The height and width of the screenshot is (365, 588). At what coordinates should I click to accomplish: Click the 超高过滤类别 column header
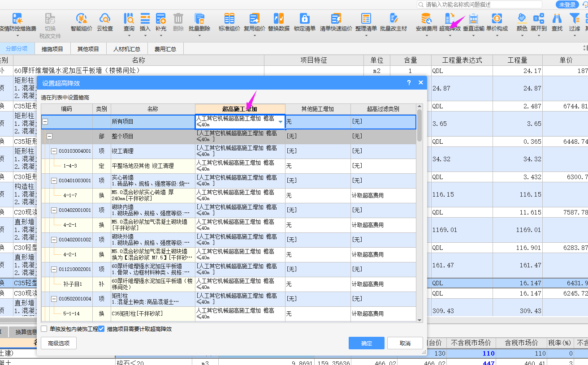[383, 109]
